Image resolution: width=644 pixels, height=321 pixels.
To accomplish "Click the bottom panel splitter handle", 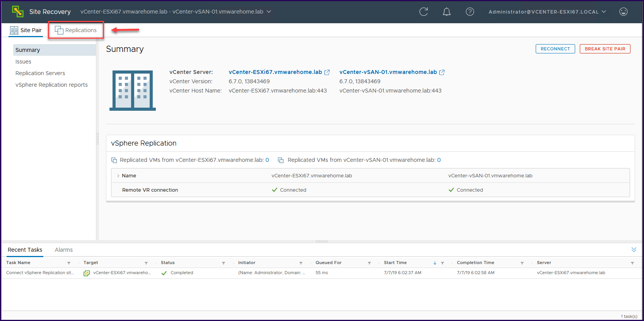I will coord(322,241).
